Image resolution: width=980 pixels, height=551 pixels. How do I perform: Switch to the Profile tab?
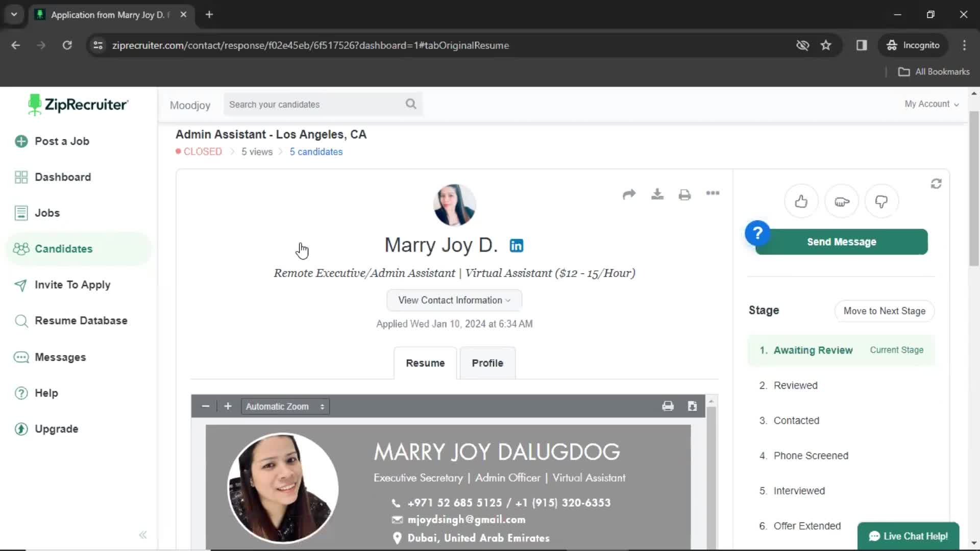[x=487, y=363]
